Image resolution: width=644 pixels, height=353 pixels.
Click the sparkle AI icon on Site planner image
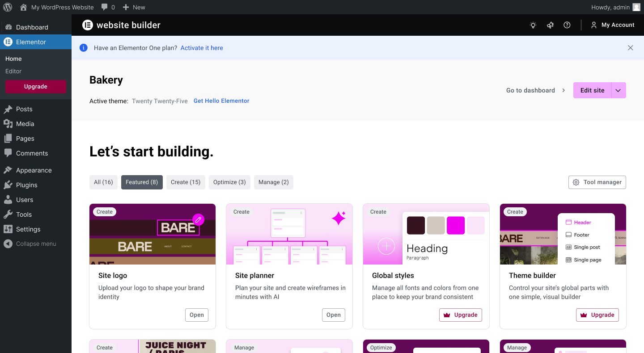tap(339, 218)
